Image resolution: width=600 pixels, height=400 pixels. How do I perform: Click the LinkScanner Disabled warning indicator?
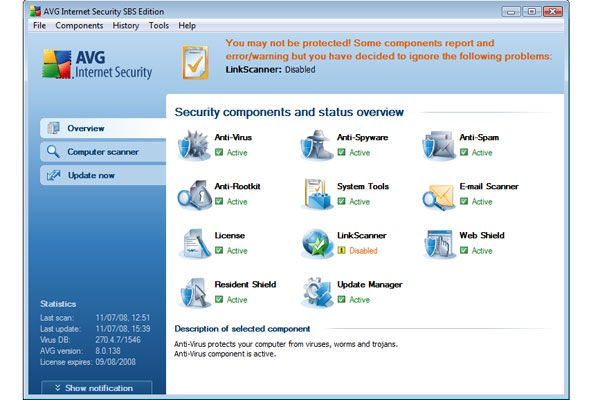tap(341, 250)
